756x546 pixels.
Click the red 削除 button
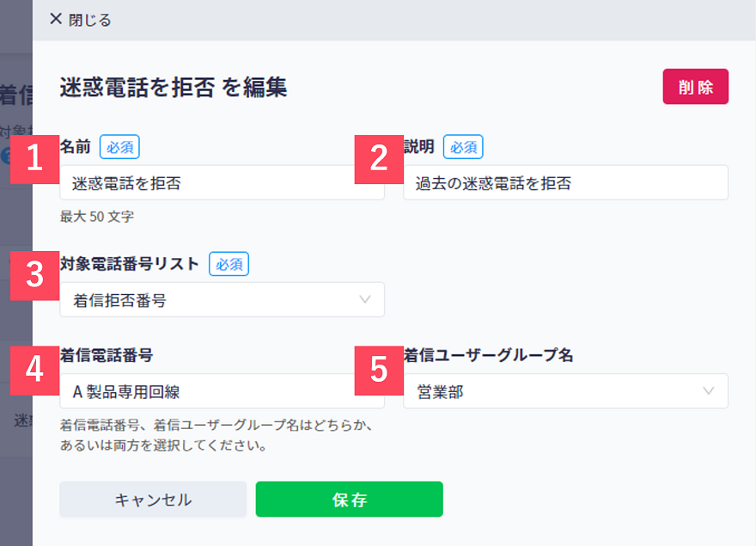[695, 86]
